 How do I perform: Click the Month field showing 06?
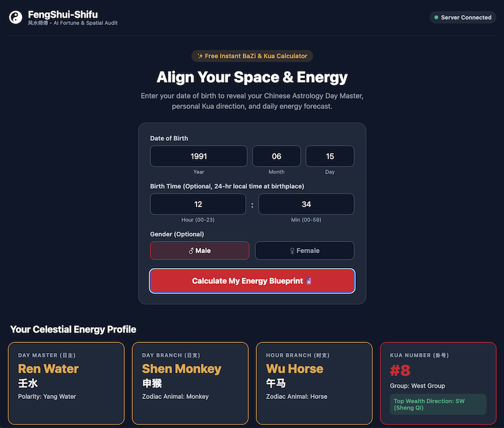pos(277,156)
